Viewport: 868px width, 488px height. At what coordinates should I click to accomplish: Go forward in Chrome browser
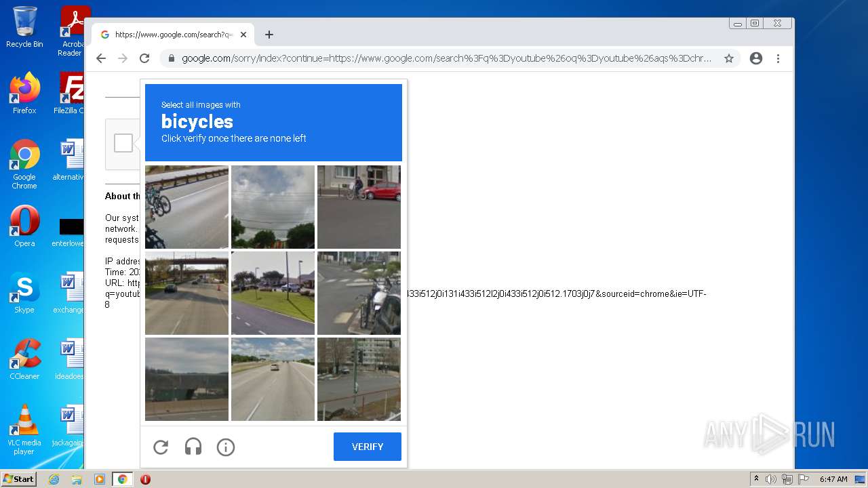(123, 58)
